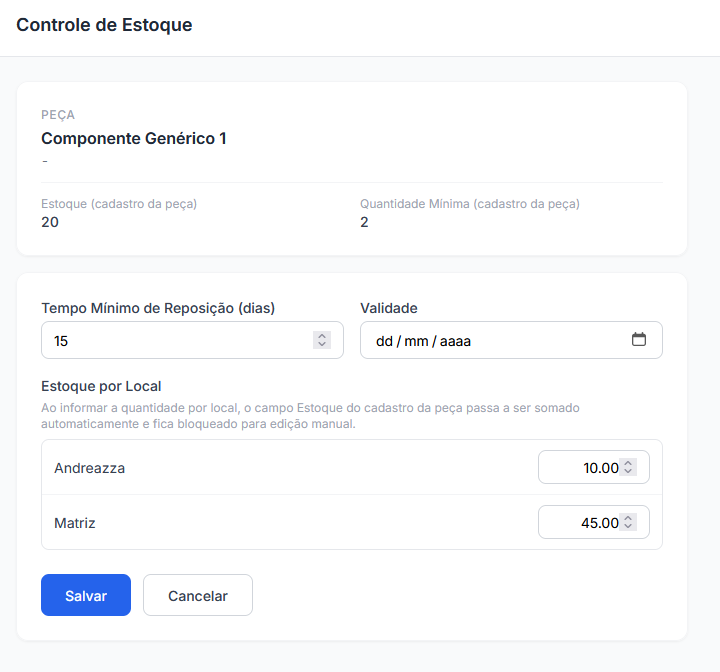This screenshot has height=672, width=720.
Task: Select the aaaa segment of Validade date
Action: [x=455, y=341]
